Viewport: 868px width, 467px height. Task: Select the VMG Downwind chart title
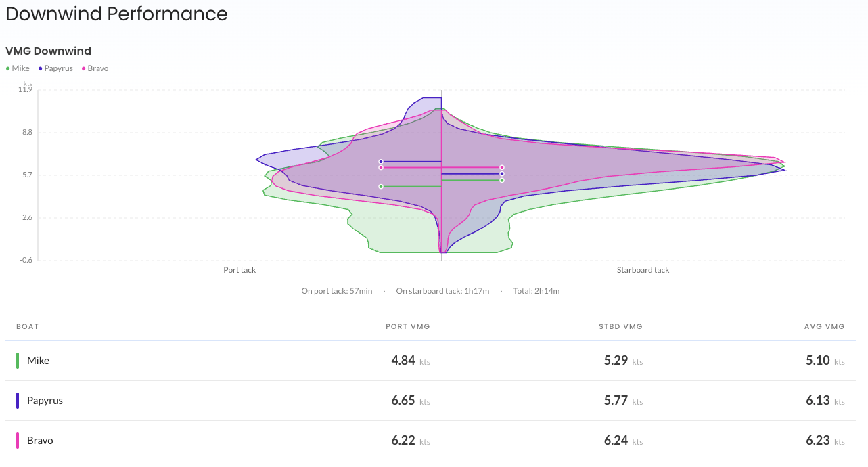point(48,51)
